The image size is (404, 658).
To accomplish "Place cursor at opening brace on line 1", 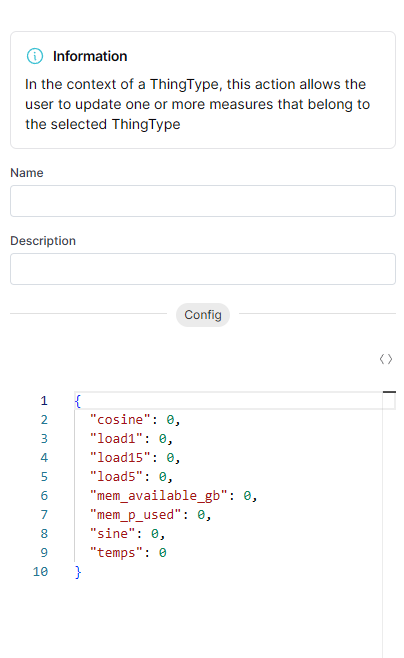I will click(x=78, y=401).
